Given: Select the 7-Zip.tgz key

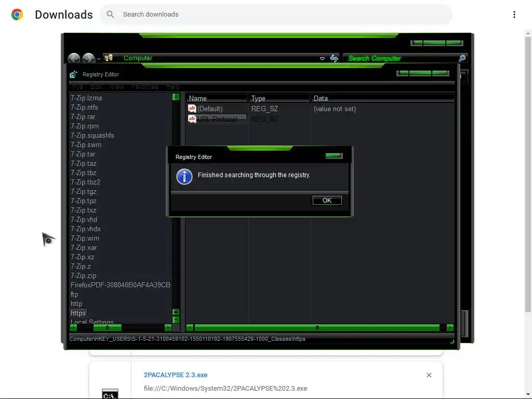Looking at the screenshot, I should [x=84, y=192].
